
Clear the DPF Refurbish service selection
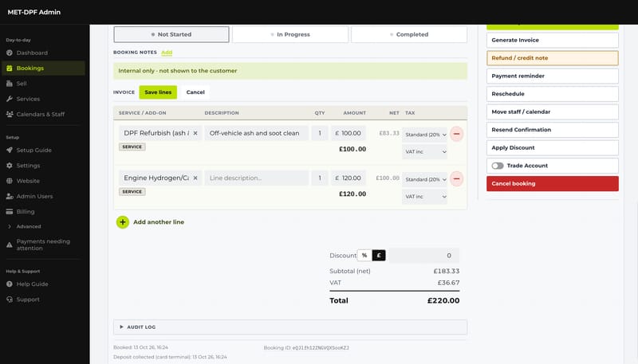click(195, 133)
